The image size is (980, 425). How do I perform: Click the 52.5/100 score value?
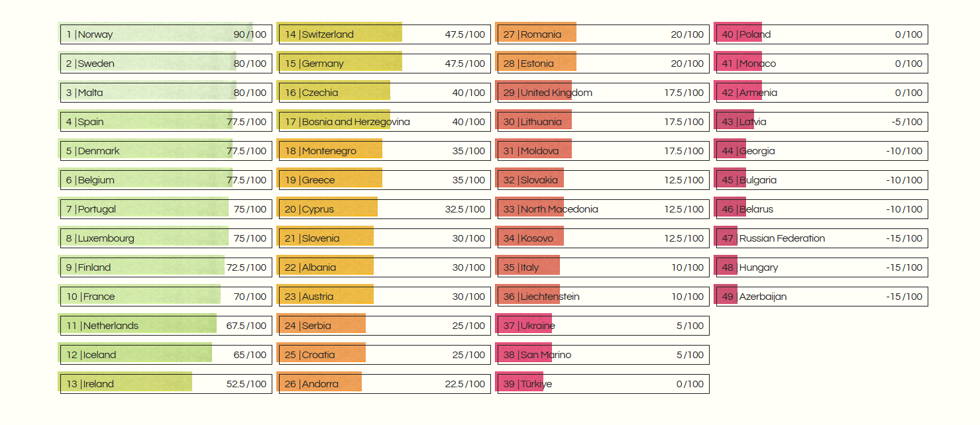pyautogui.click(x=246, y=384)
